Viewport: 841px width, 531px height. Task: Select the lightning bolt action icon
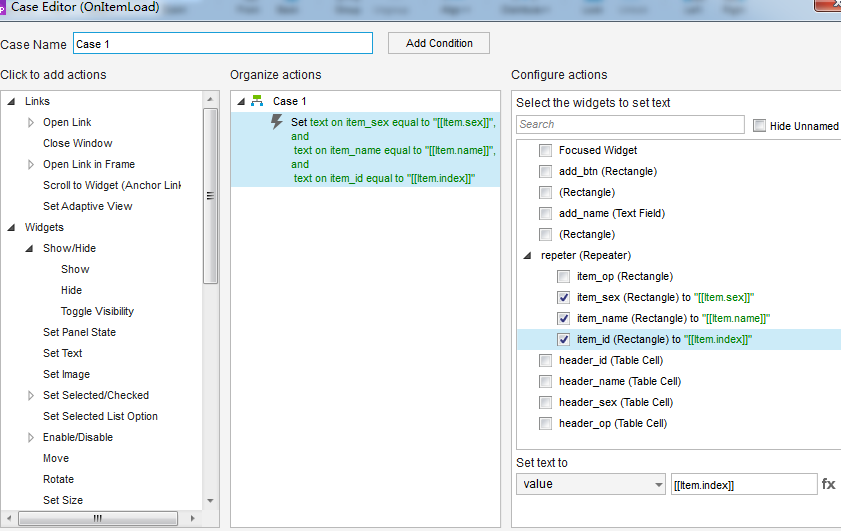tap(277, 122)
